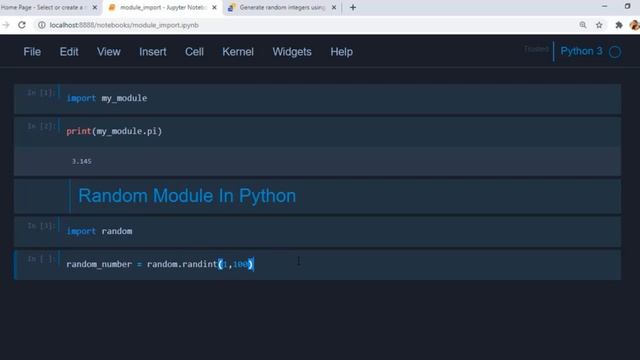Click the In [2] prompt label

click(x=41, y=126)
